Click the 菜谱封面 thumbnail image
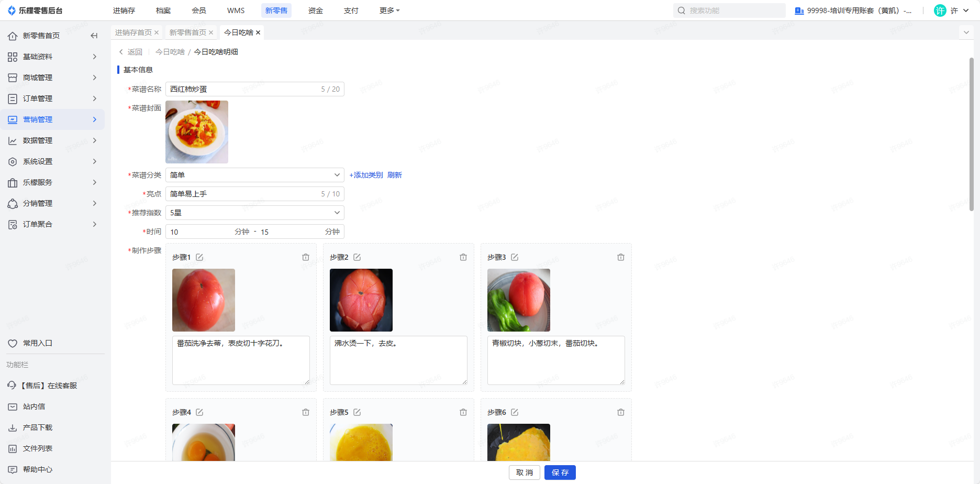 click(x=197, y=132)
